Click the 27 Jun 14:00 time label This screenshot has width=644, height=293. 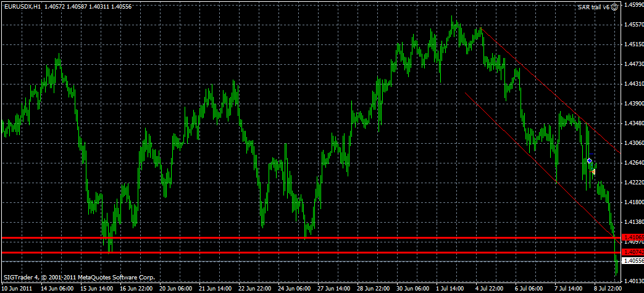[333, 289]
